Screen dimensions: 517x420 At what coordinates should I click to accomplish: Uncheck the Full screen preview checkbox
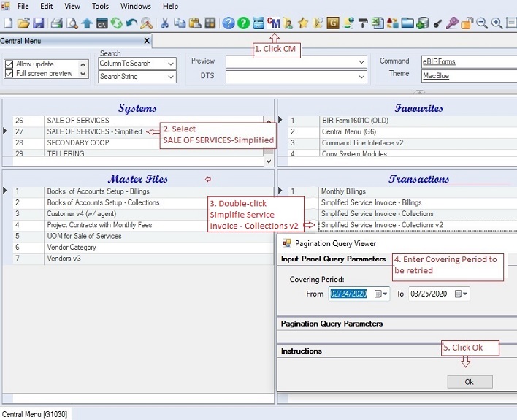(x=9, y=74)
